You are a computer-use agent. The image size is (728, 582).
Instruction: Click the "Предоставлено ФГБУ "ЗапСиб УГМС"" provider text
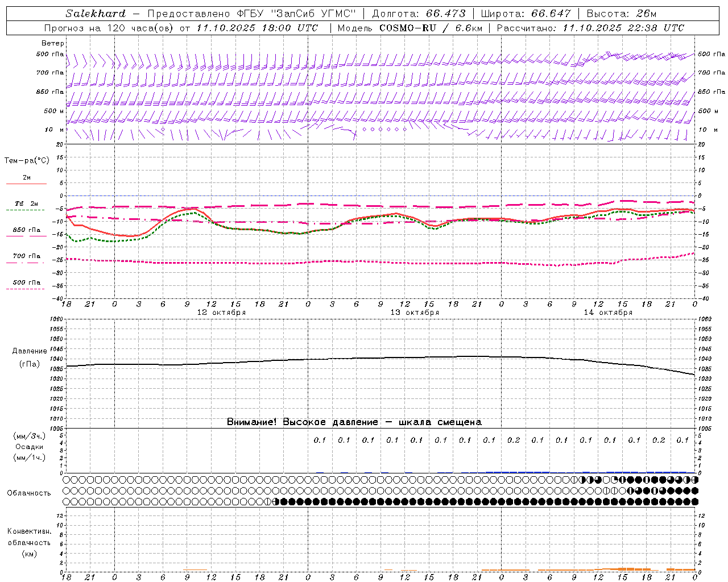251,14
